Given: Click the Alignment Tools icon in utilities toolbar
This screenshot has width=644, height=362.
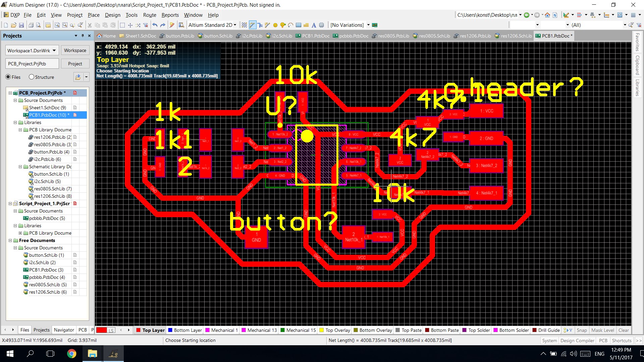Looking at the screenshot, I should coord(579,15).
